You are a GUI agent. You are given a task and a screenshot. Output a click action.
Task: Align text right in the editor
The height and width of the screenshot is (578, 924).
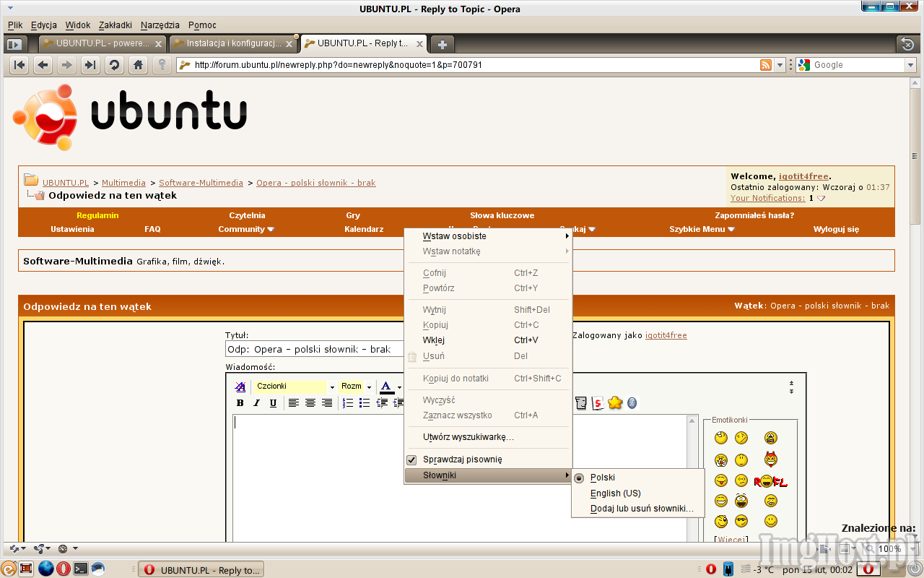(x=327, y=403)
